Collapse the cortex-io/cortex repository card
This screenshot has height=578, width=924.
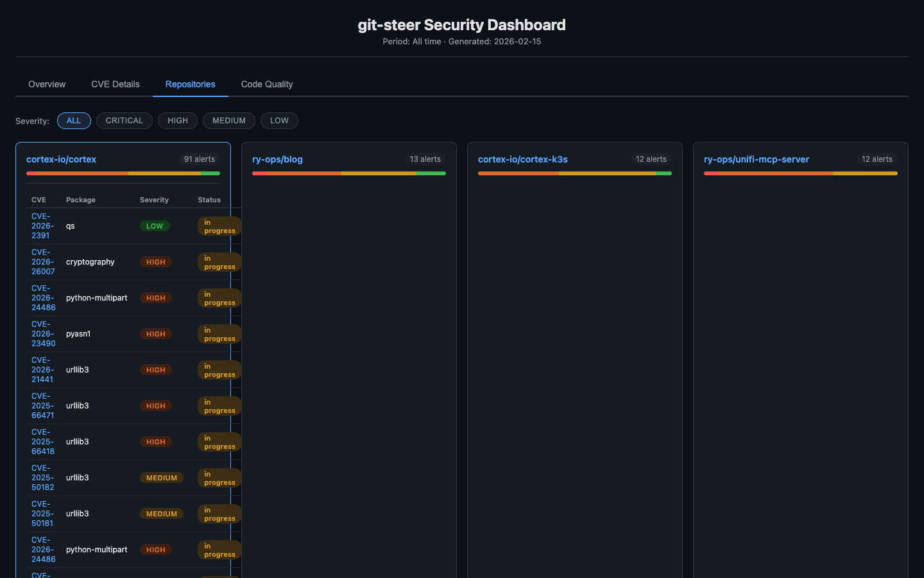click(x=62, y=159)
